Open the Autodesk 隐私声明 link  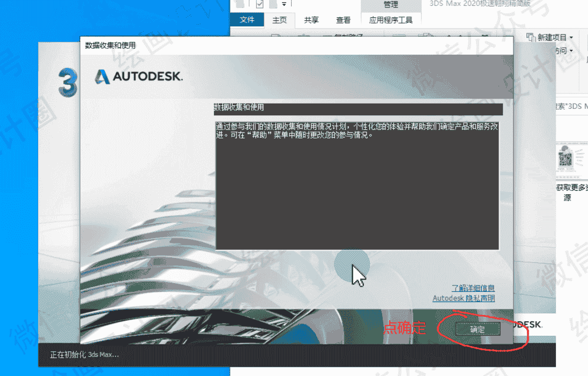point(464,298)
